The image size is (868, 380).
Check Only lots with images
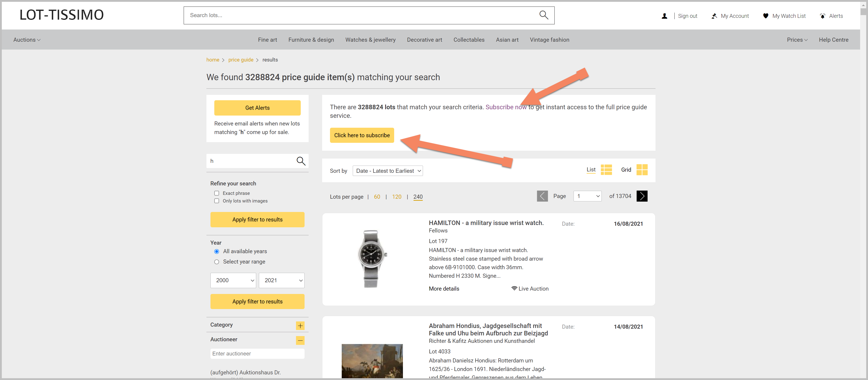(x=217, y=201)
